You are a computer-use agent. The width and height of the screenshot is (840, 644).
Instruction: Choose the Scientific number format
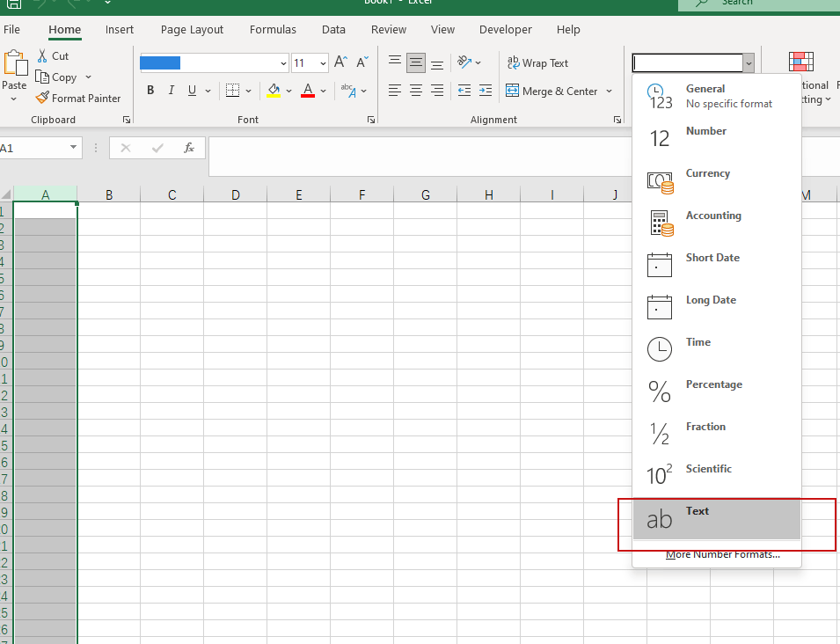click(717, 476)
